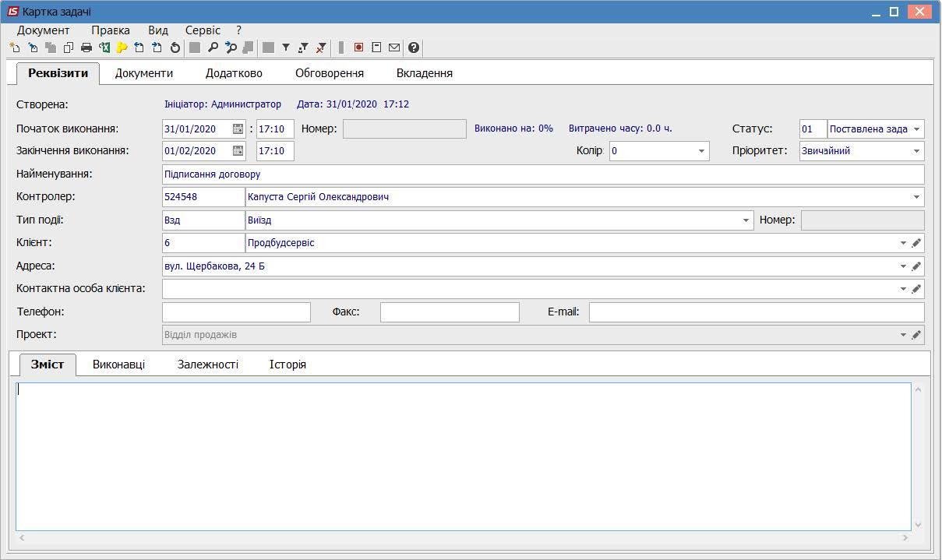Screen dimensions: 942x560
Task: Click the Факс input field
Action: (450, 312)
